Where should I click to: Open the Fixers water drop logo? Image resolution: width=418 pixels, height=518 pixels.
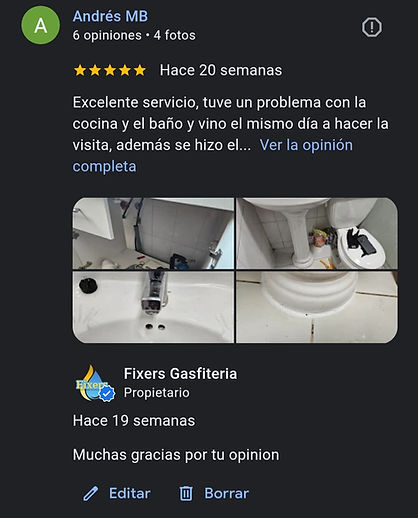pos(94,383)
